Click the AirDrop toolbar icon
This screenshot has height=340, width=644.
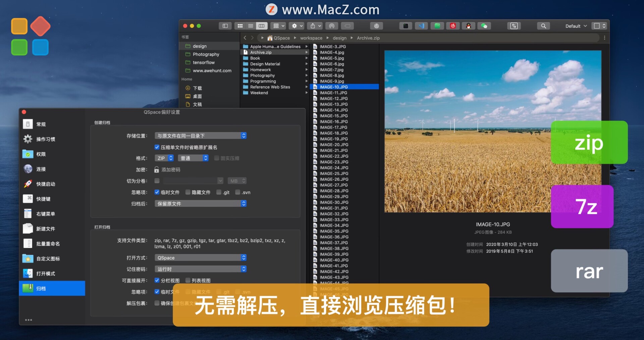[331, 26]
